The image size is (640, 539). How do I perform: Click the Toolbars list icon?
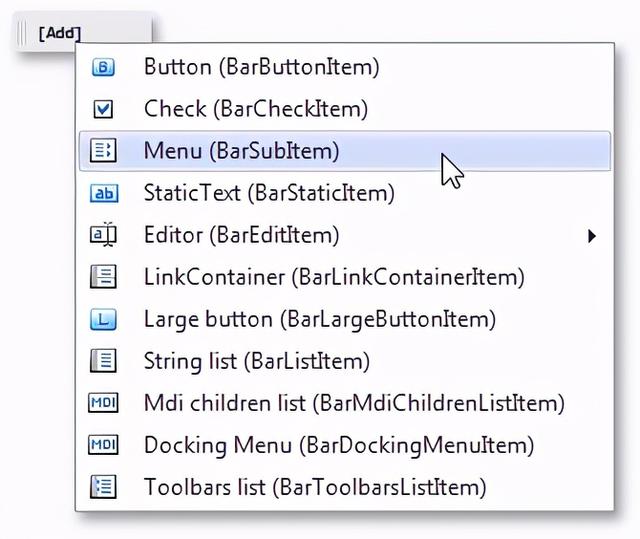[x=103, y=487]
